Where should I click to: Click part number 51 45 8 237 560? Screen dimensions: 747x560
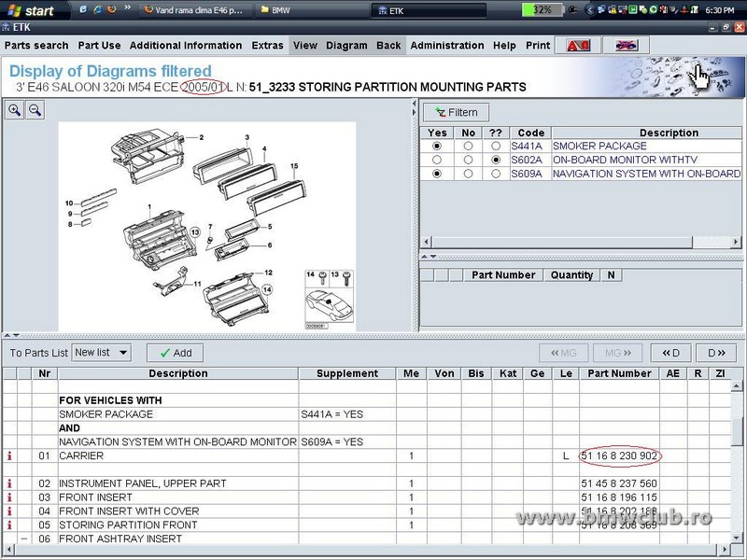pyautogui.click(x=619, y=483)
